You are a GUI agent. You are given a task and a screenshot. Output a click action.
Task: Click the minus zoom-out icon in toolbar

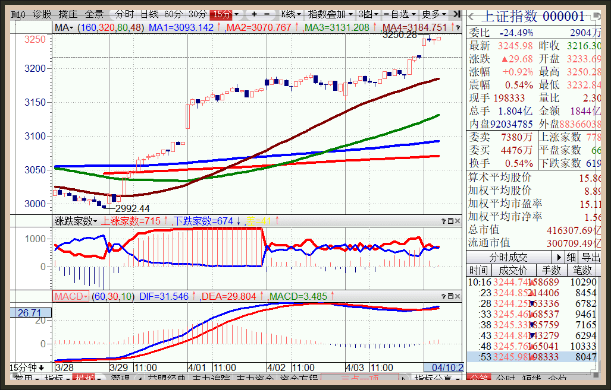(x=267, y=14)
